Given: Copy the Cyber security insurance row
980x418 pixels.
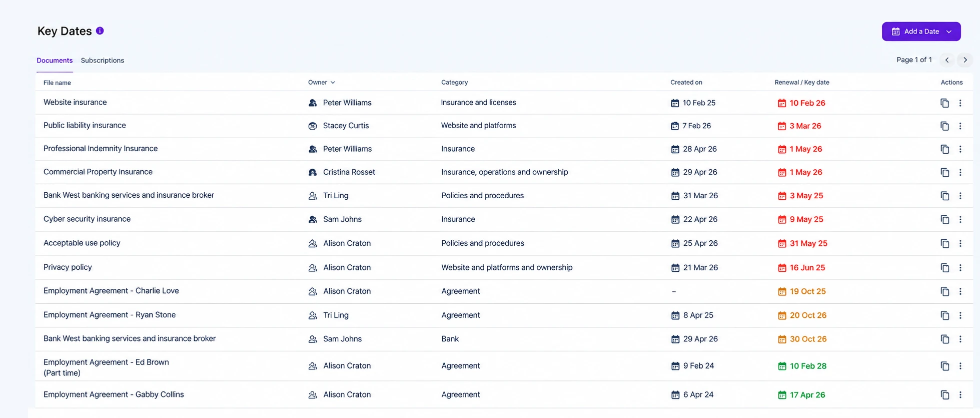Looking at the screenshot, I should coord(944,219).
